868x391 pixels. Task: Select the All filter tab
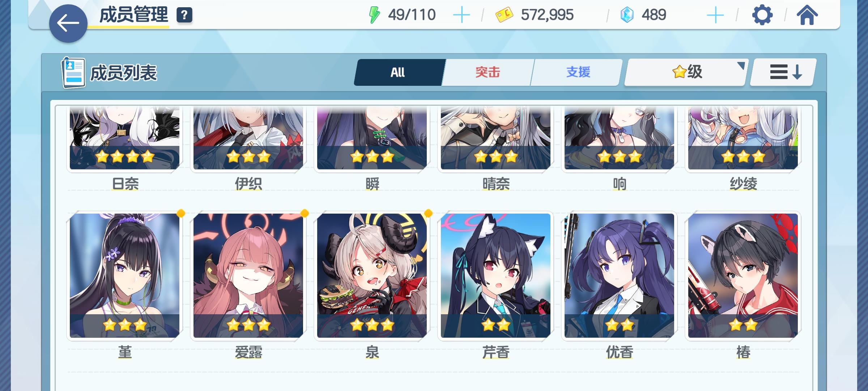point(399,72)
